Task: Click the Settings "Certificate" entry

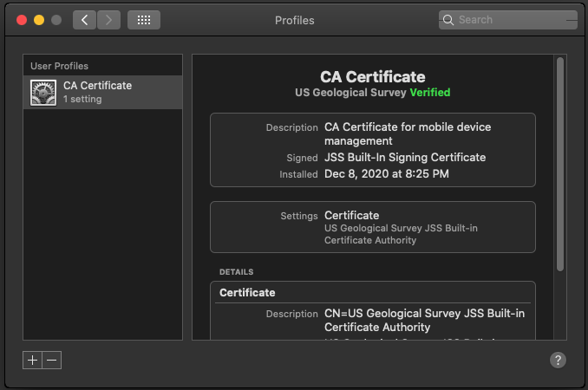Action: tap(352, 216)
